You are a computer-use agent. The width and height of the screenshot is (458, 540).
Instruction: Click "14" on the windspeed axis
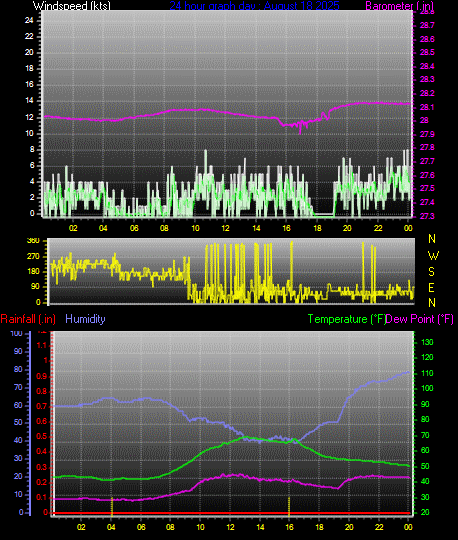(x=29, y=101)
